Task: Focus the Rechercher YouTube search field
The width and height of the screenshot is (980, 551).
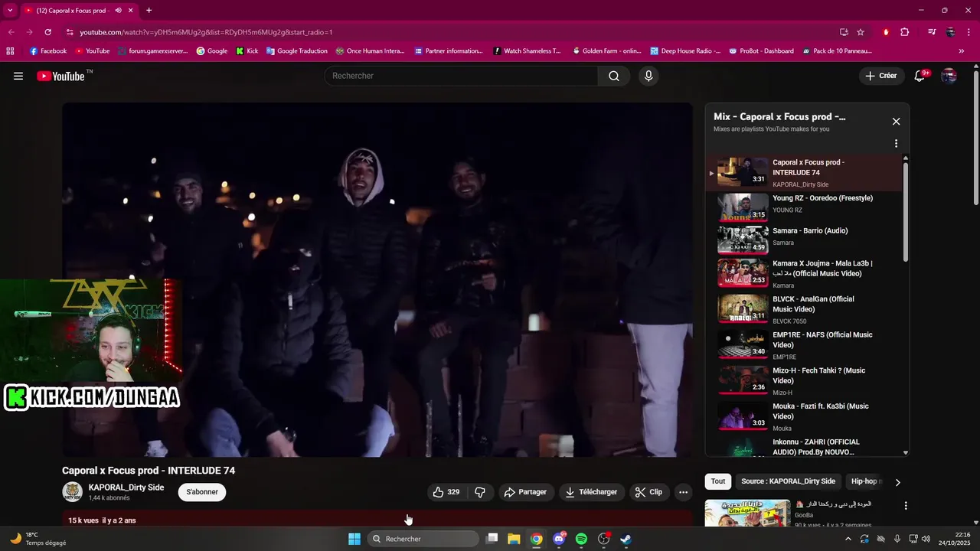Action: (x=461, y=76)
